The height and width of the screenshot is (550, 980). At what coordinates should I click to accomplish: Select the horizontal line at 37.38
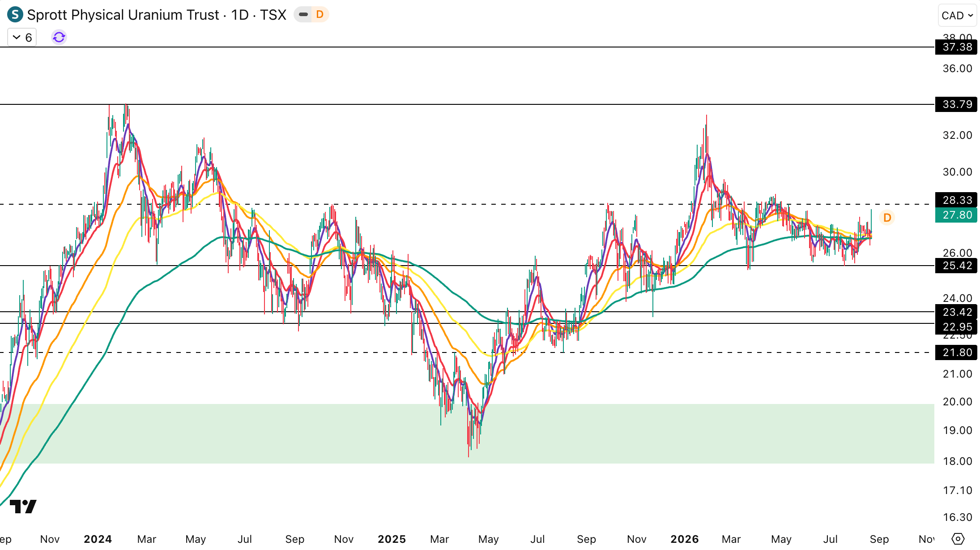point(467,47)
